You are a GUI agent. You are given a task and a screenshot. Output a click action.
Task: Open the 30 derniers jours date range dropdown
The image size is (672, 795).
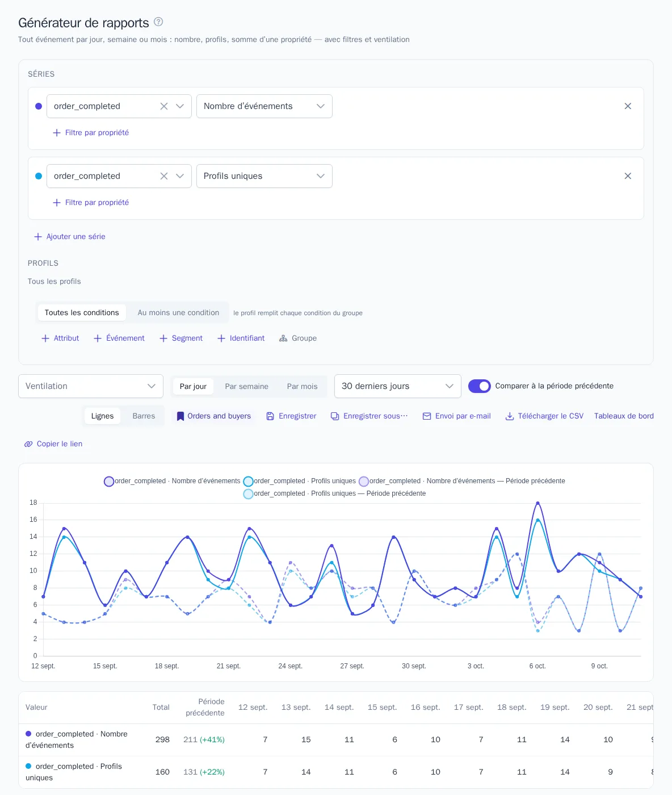(398, 386)
